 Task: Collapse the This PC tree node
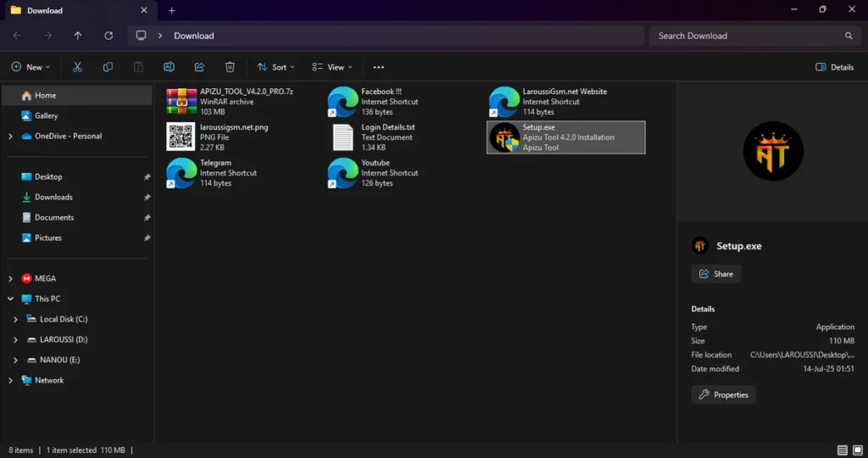point(10,299)
